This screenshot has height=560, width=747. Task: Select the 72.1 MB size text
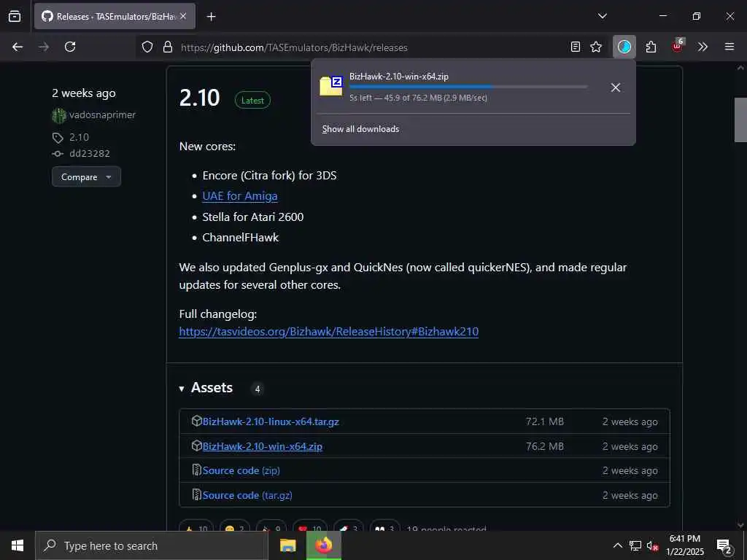coord(544,421)
